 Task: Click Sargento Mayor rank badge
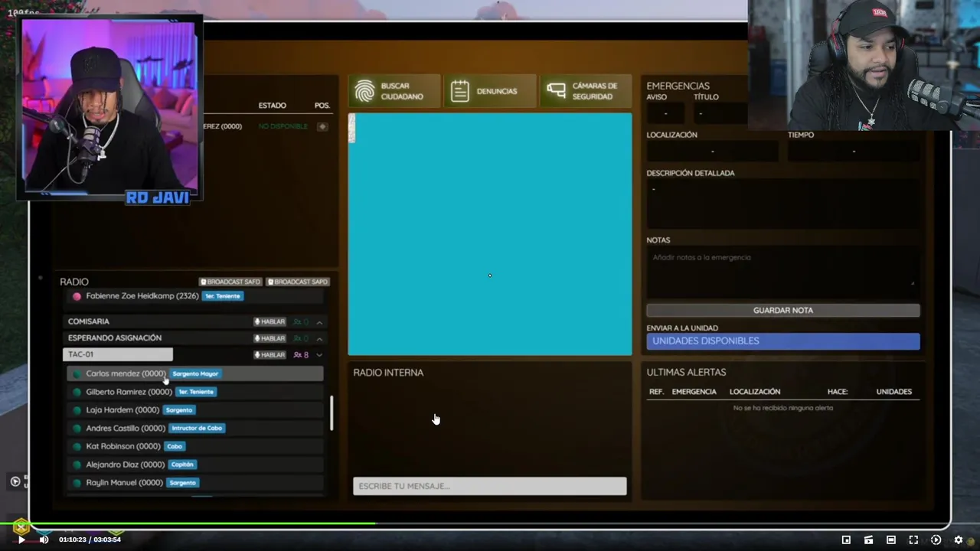(195, 373)
